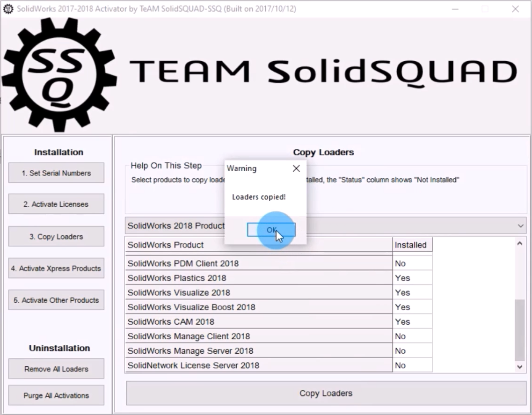Go to the Activate Licenses step

56,204
